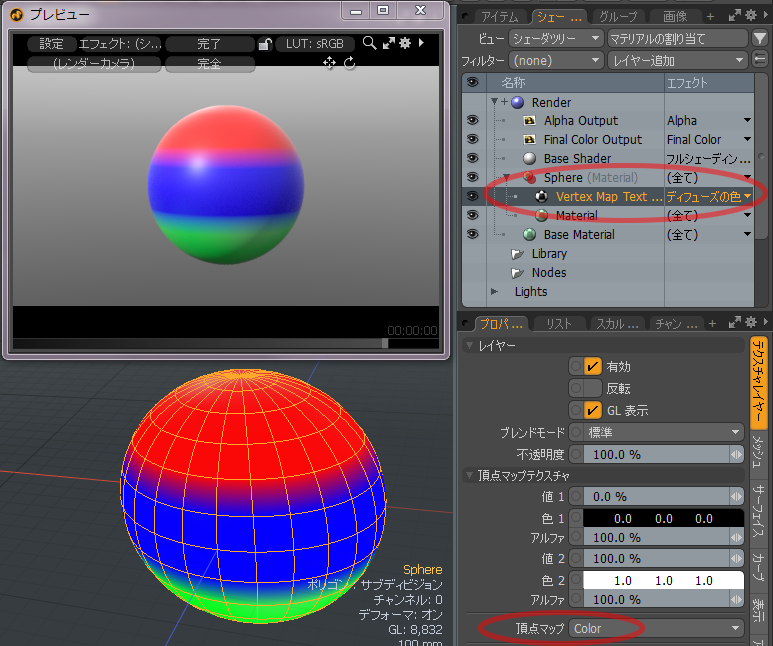
Task: Click the magnifier zoom icon in preview toolbar
Action: (369, 43)
